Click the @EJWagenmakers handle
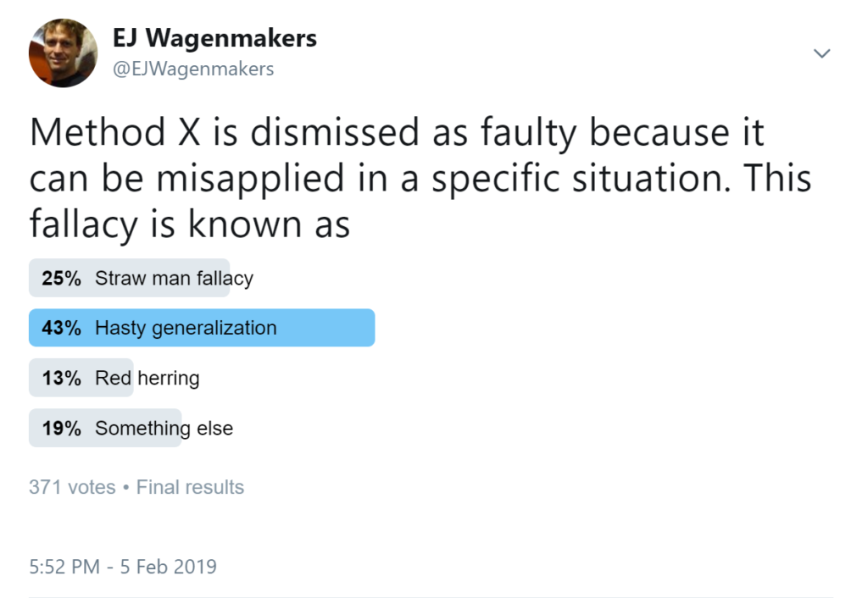This screenshot has width=868, height=598. tap(193, 69)
